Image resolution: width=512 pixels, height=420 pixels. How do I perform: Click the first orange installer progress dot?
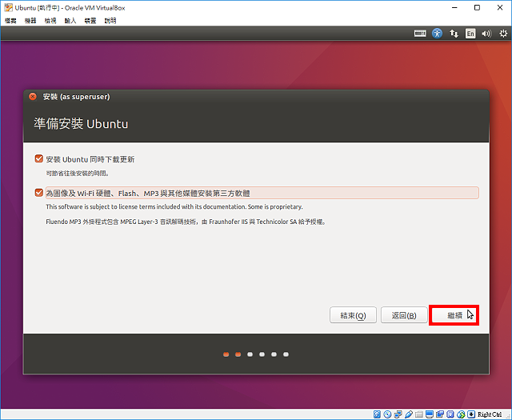226,354
